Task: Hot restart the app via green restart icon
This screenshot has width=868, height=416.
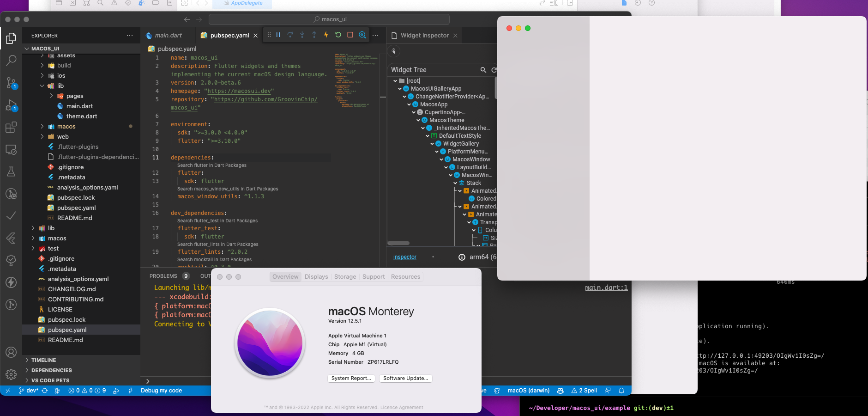Action: (x=338, y=35)
